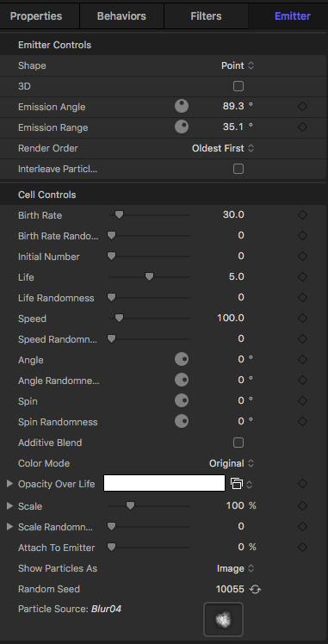Click the Speed Randomness keyframe diamond

(x=302, y=339)
